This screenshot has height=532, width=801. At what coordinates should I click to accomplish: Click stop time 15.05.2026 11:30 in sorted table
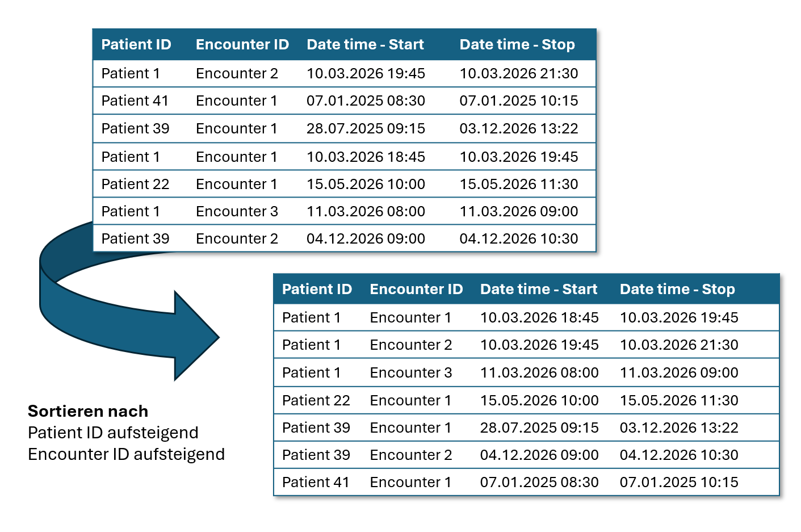point(678,401)
